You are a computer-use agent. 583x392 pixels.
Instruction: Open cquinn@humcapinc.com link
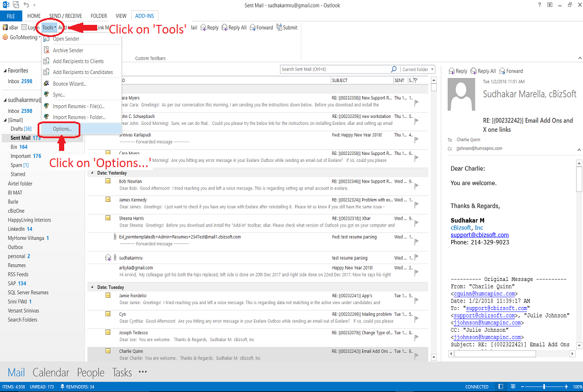pyautogui.click(x=484, y=294)
